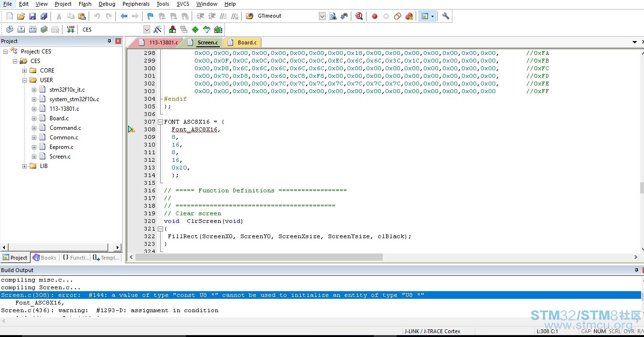Start the debug session with the magnifier 'd' icon
The image size is (644, 337).
pos(359,16)
